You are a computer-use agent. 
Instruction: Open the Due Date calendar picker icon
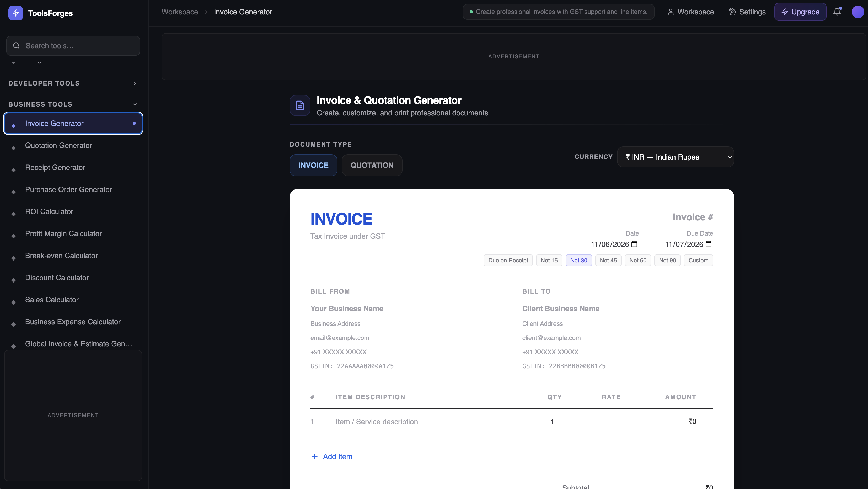pos(708,244)
